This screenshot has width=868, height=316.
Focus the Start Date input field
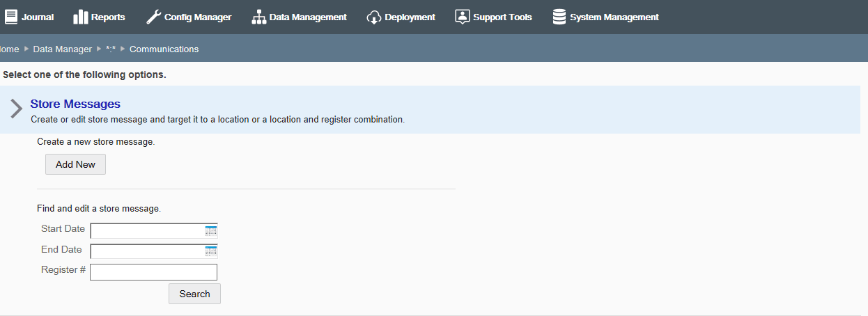click(147, 231)
